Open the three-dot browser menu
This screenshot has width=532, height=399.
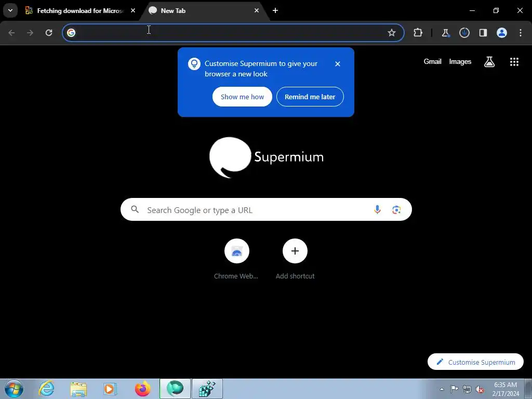(520, 33)
